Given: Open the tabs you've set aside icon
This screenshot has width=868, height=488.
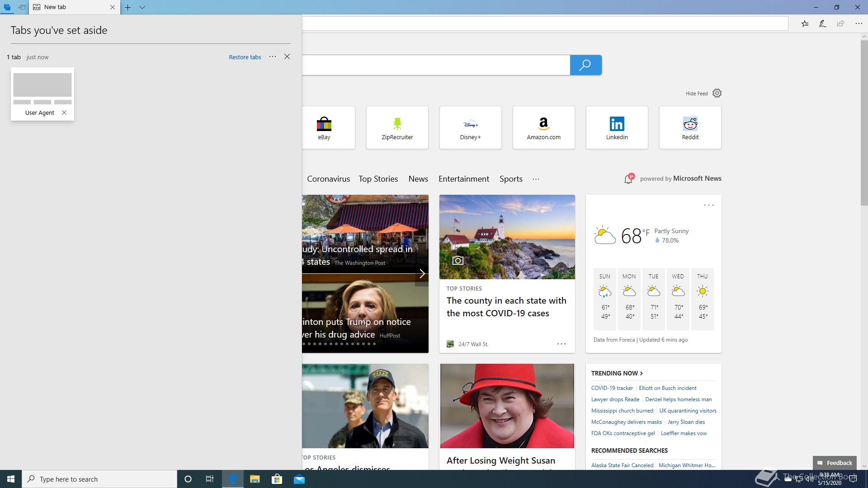Looking at the screenshot, I should pyautogui.click(x=7, y=7).
